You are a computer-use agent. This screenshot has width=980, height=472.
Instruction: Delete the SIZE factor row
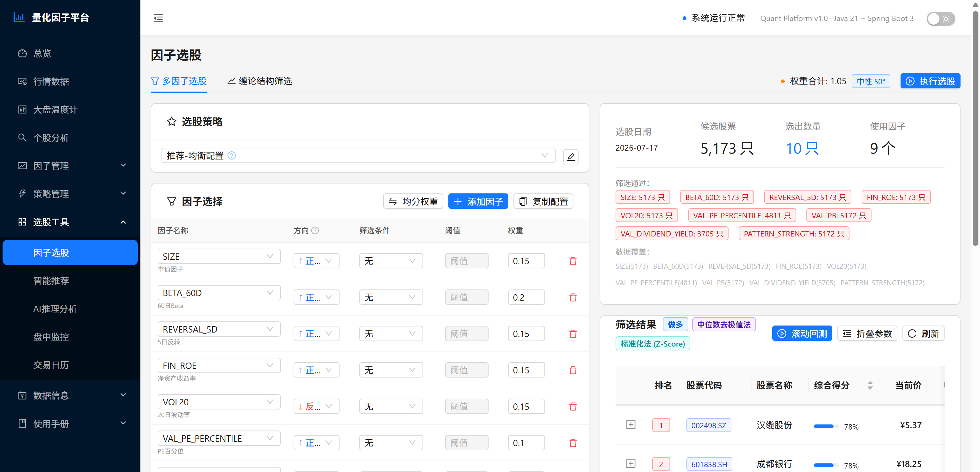(573, 261)
